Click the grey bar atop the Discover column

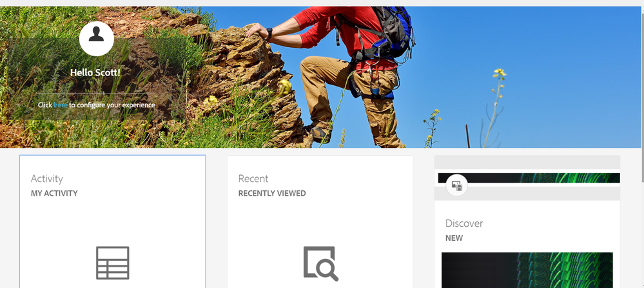pos(527,161)
